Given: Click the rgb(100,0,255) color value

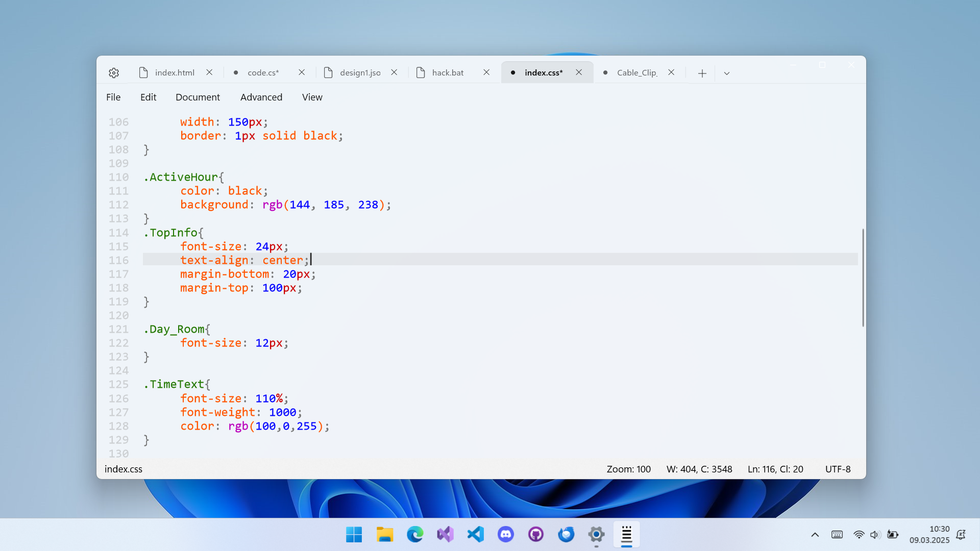Looking at the screenshot, I should 276,427.
